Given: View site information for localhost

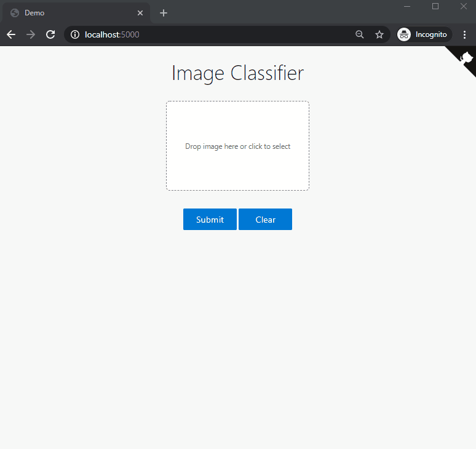Looking at the screenshot, I should (75, 34).
